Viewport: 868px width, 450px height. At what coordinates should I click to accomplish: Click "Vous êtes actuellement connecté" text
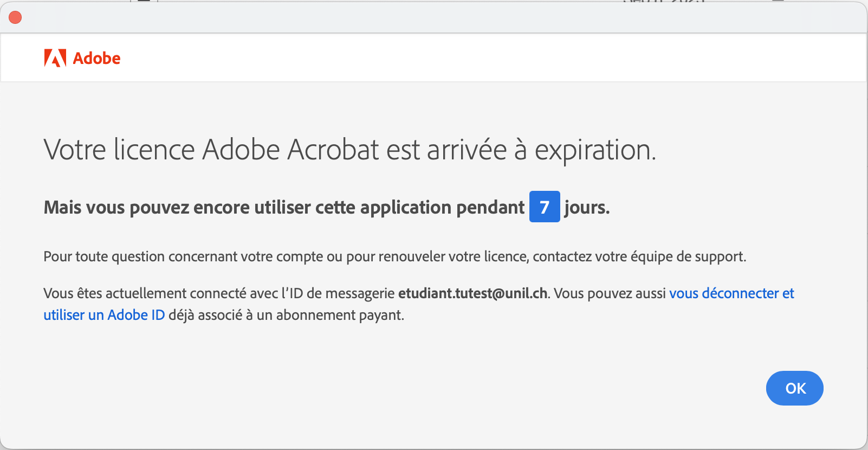click(x=145, y=293)
